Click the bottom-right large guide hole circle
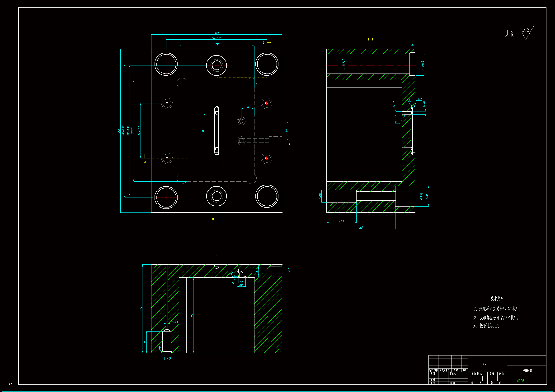Image resolution: width=555 pixels, height=392 pixels. click(x=267, y=196)
